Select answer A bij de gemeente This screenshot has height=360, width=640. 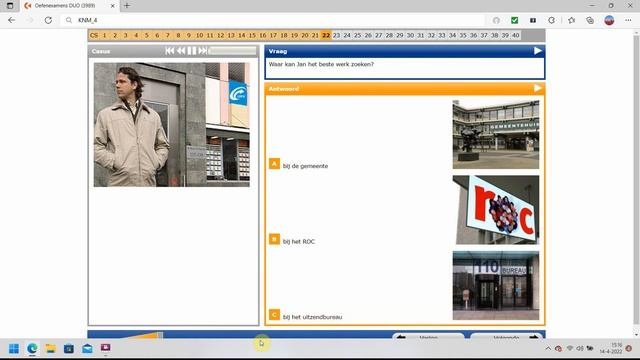274,164
